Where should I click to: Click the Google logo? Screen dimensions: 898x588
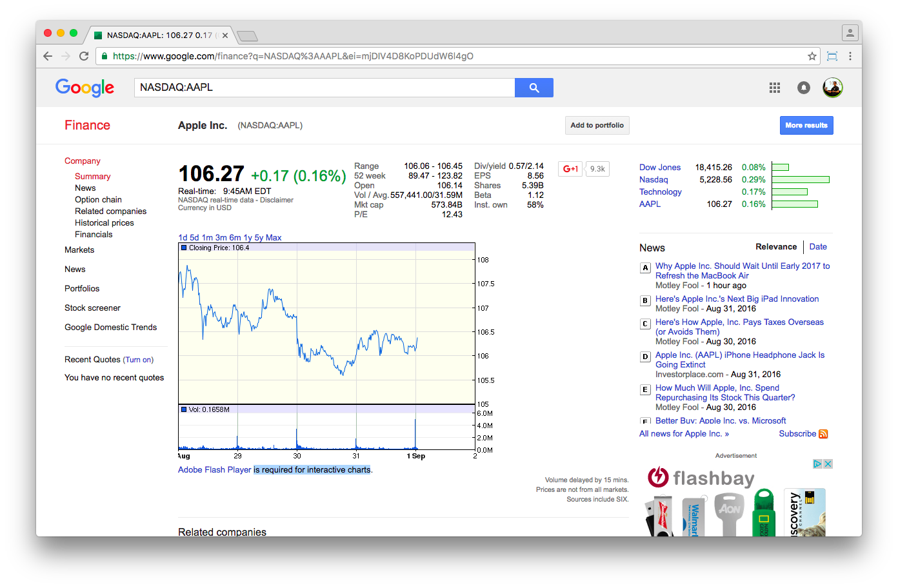click(85, 88)
